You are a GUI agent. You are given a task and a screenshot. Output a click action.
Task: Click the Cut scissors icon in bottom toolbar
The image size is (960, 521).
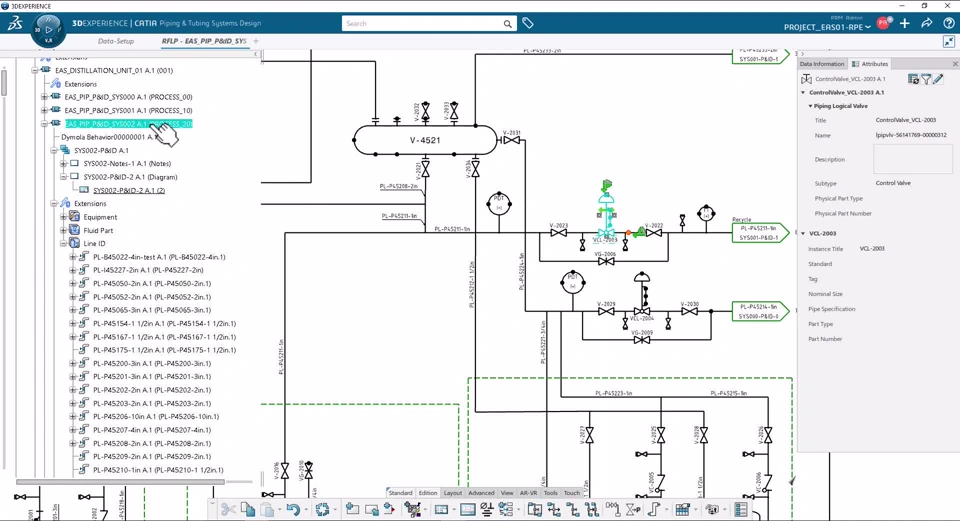pos(228,509)
